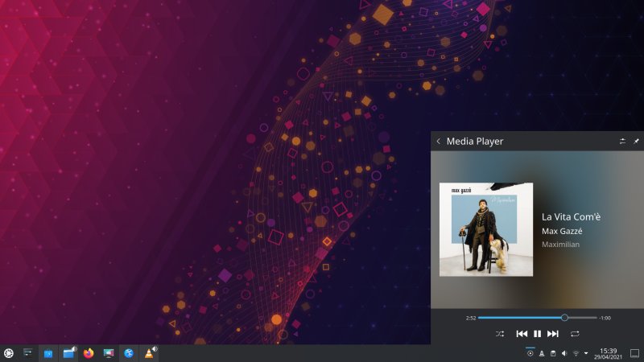Image resolution: width=644 pixels, height=362 pixels.
Task: Go back from the Media Player panel
Action: (438, 142)
